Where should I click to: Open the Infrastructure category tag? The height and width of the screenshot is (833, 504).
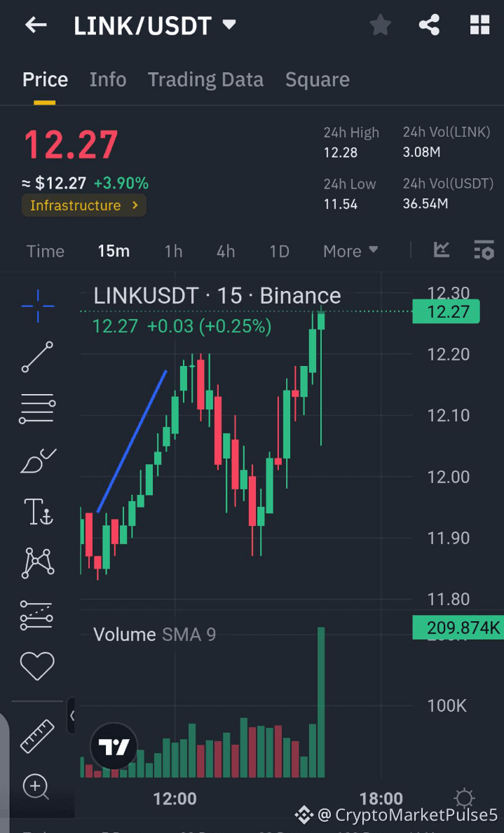[x=84, y=205]
